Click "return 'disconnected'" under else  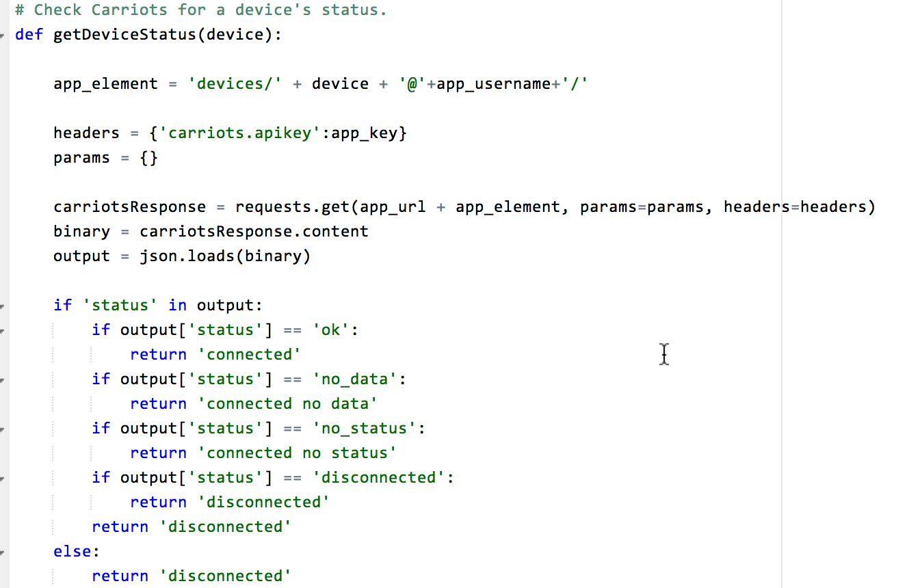(192, 576)
